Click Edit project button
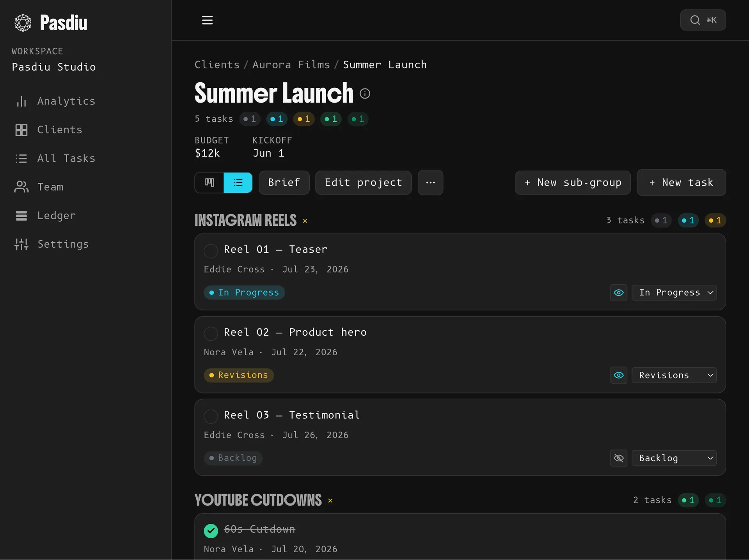 [363, 183]
